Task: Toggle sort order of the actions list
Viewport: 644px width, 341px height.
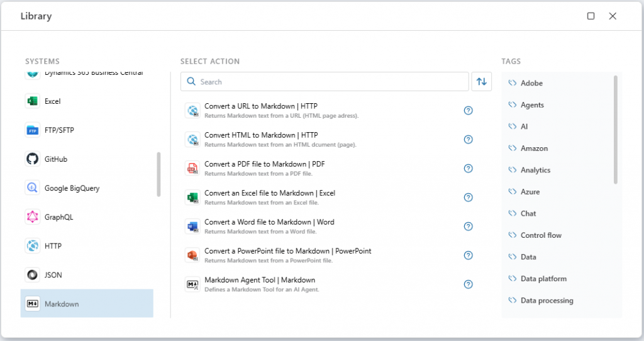Action: [482, 82]
